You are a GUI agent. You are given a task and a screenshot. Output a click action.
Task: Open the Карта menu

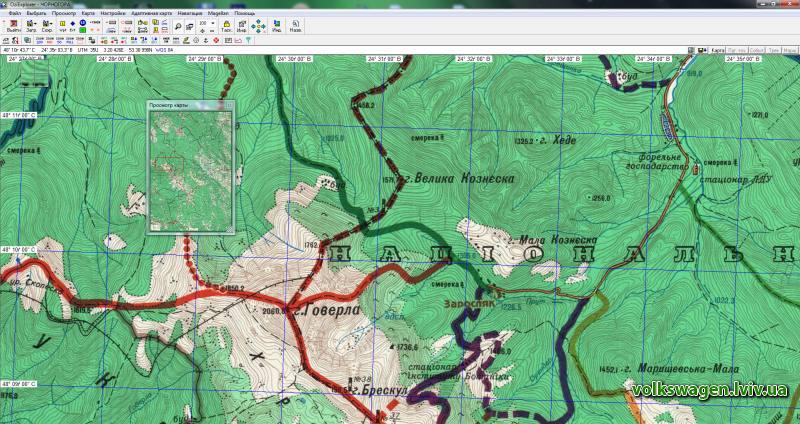click(88, 13)
